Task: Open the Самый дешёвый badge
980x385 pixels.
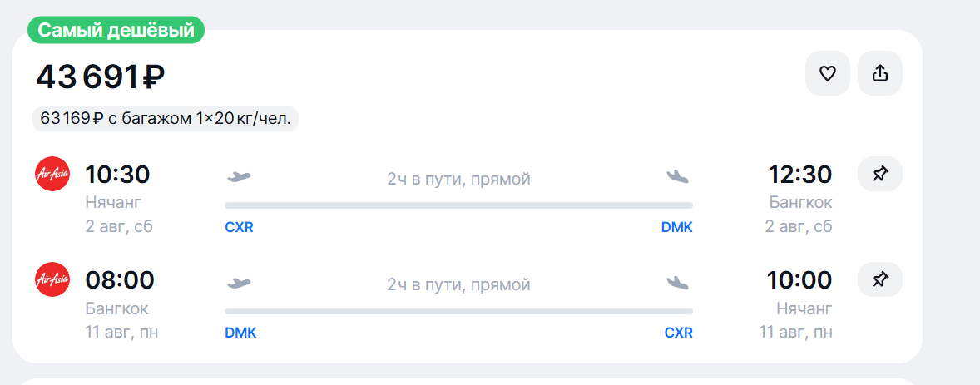Action: click(116, 30)
